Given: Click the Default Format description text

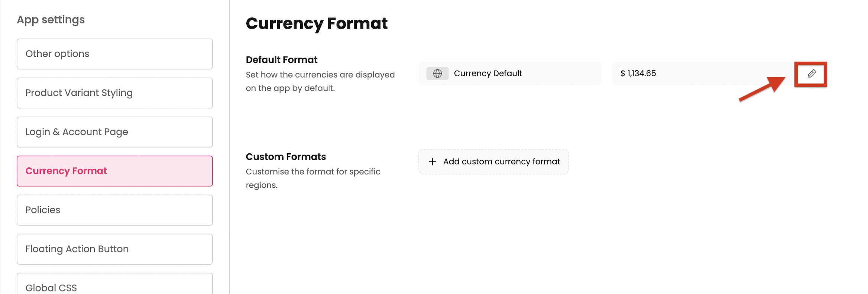Looking at the screenshot, I should [320, 81].
